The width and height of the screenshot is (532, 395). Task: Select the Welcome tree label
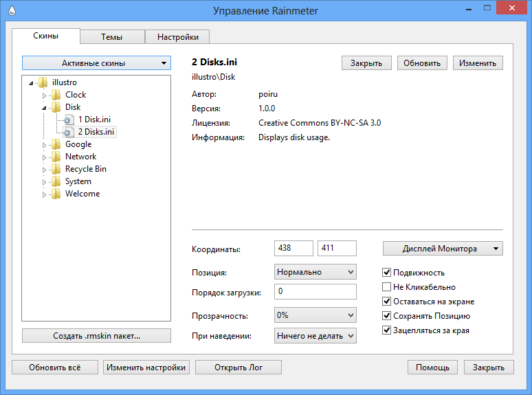[x=82, y=194]
